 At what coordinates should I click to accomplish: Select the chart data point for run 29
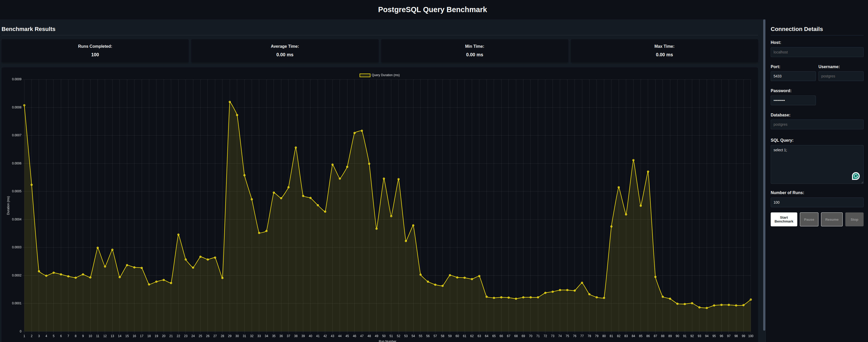point(230,102)
